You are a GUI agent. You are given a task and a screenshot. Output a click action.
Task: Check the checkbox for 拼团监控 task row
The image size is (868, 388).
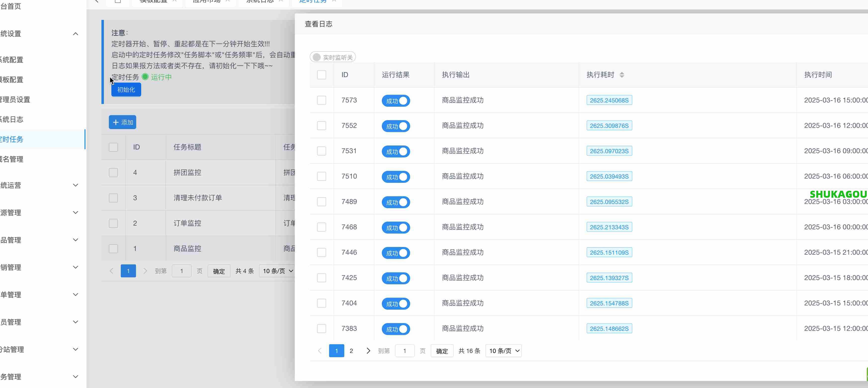(x=113, y=173)
